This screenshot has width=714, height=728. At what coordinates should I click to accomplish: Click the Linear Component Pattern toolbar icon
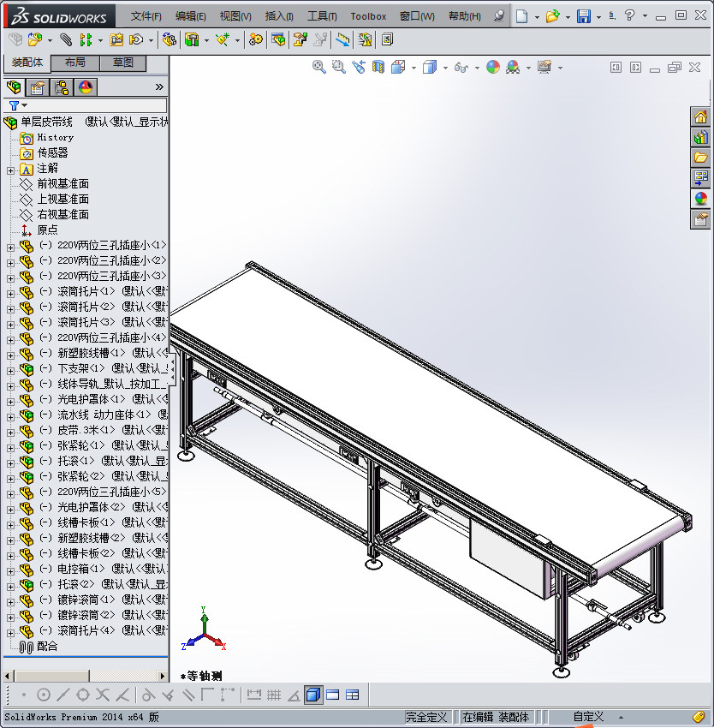[x=86, y=40]
